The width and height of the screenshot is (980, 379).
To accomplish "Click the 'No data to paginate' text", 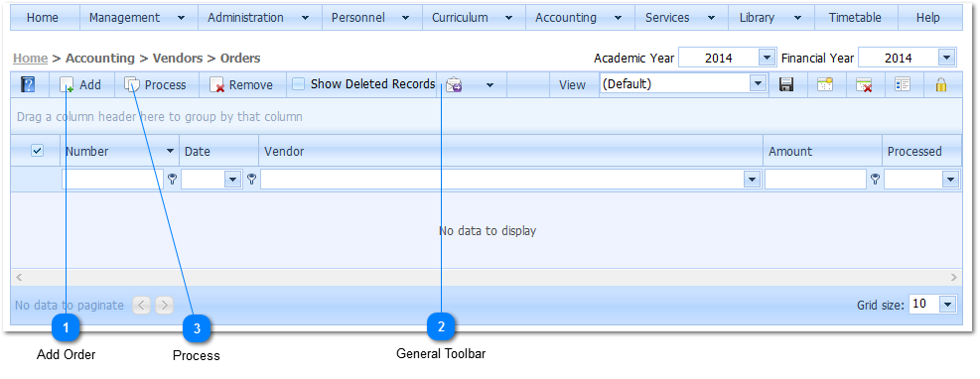I will (70, 306).
